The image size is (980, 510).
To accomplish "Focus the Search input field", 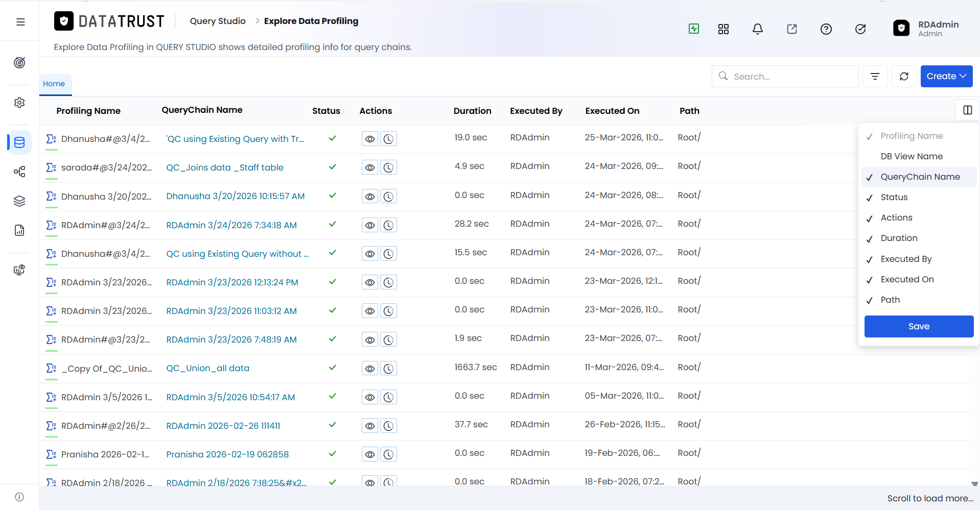I will (x=785, y=76).
